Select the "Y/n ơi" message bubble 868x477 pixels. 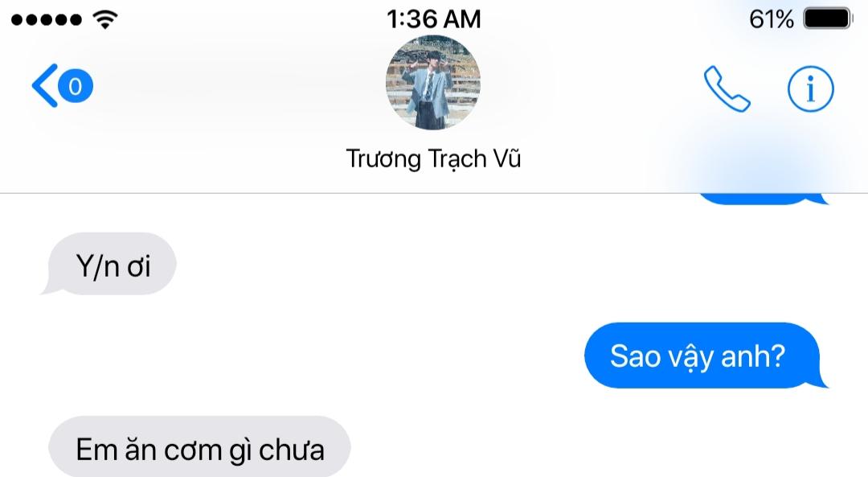pyautogui.click(x=111, y=264)
